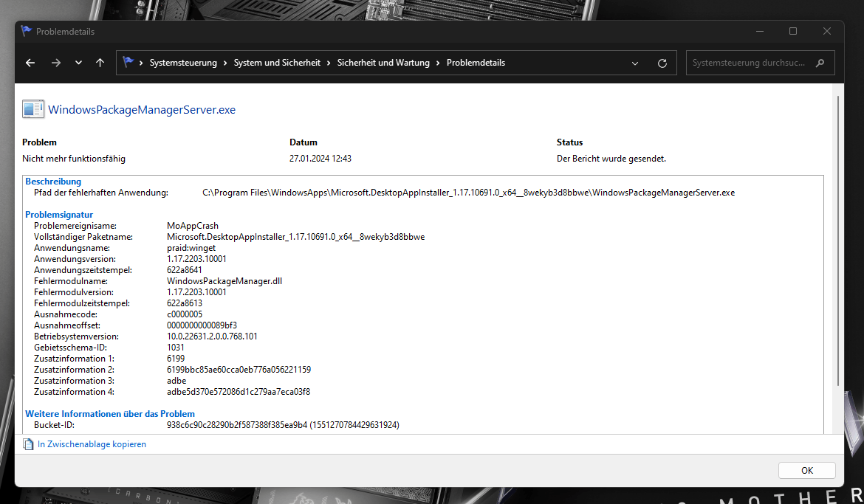Image resolution: width=864 pixels, height=504 pixels.
Task: Click the vertical scrollbar thumb
Action: 837,241
